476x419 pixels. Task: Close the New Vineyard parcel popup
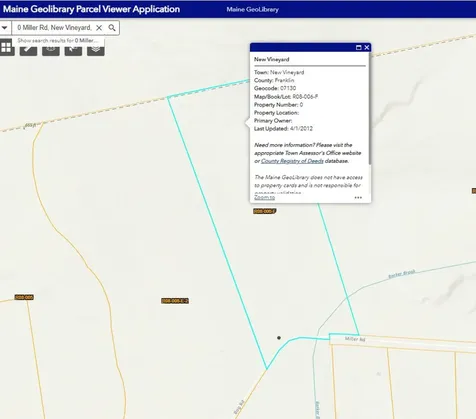pos(367,47)
